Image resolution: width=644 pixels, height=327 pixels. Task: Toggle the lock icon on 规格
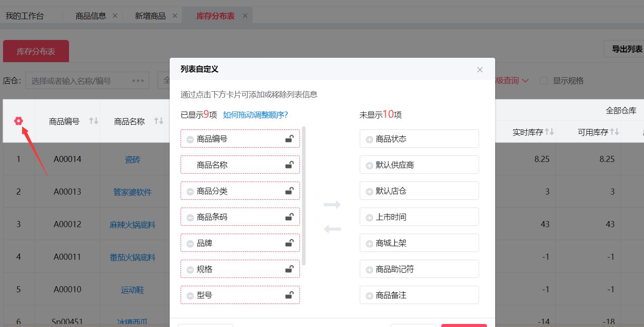(x=289, y=269)
